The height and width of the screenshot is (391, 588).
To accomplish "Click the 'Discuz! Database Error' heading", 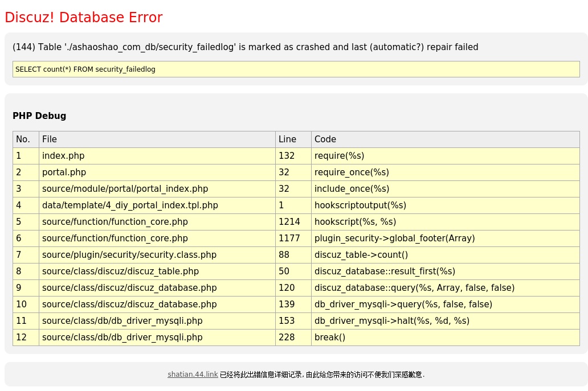I will pyautogui.click(x=84, y=18).
